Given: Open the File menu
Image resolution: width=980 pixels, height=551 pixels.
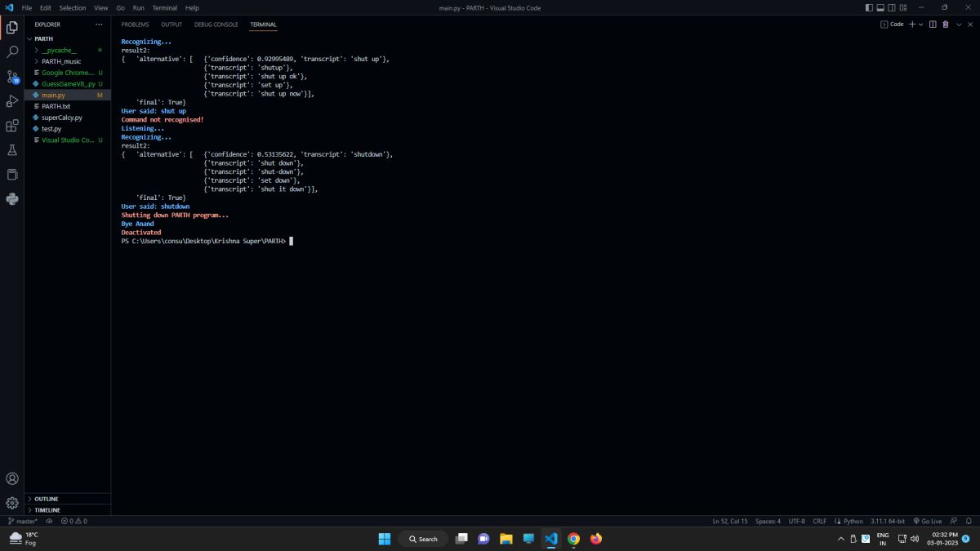Looking at the screenshot, I should (x=27, y=7).
